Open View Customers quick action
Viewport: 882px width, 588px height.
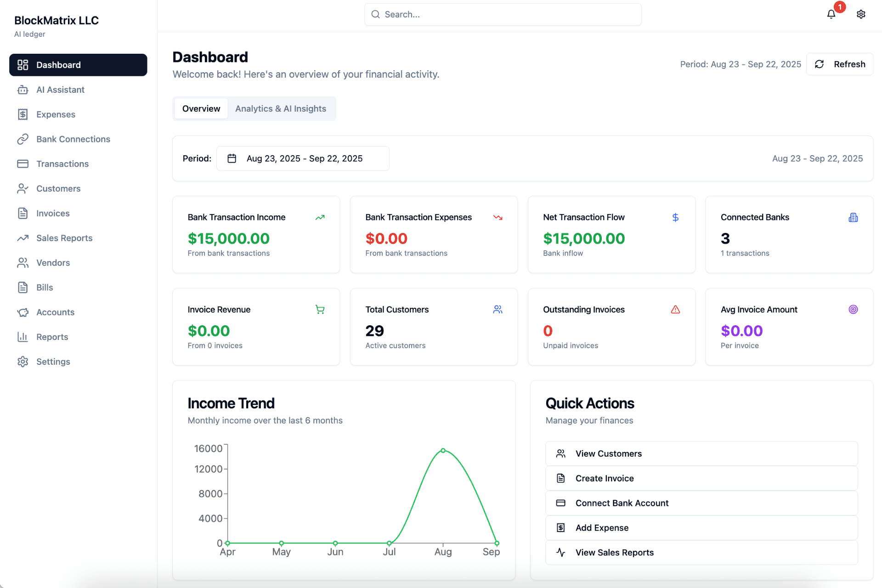pyautogui.click(x=609, y=453)
